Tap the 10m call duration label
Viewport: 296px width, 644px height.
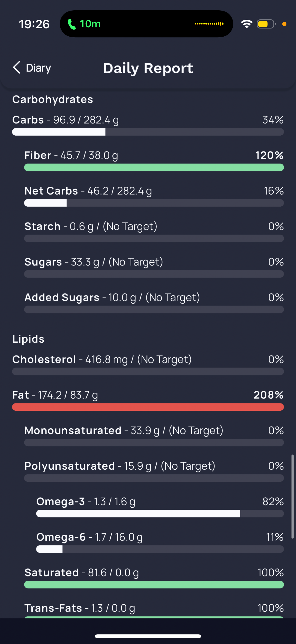point(90,24)
